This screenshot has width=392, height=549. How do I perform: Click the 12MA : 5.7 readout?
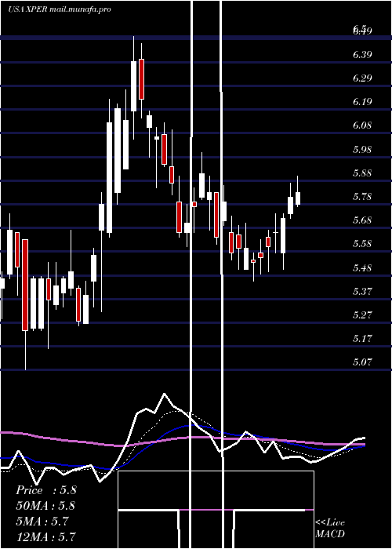[45, 537]
